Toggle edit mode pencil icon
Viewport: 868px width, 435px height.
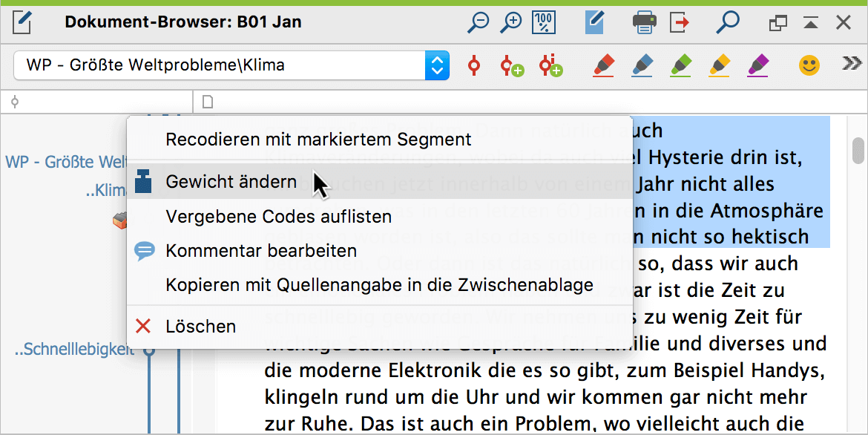pos(594,23)
